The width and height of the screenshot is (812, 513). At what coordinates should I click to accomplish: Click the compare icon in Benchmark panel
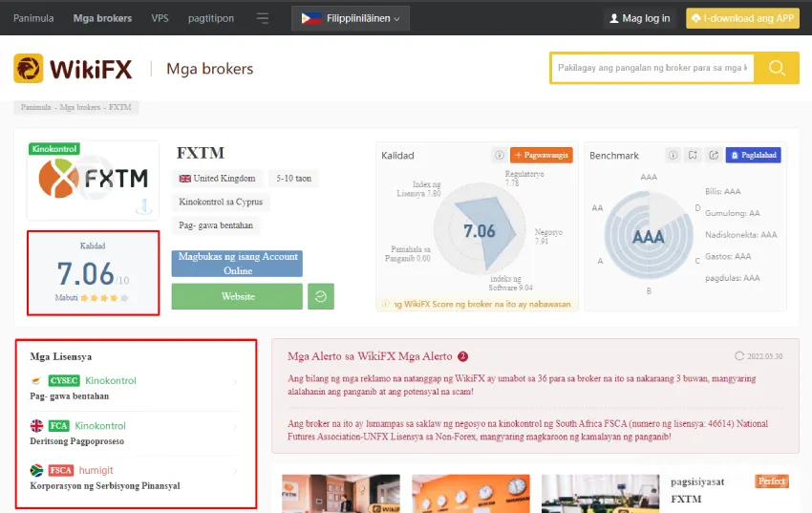(x=693, y=155)
